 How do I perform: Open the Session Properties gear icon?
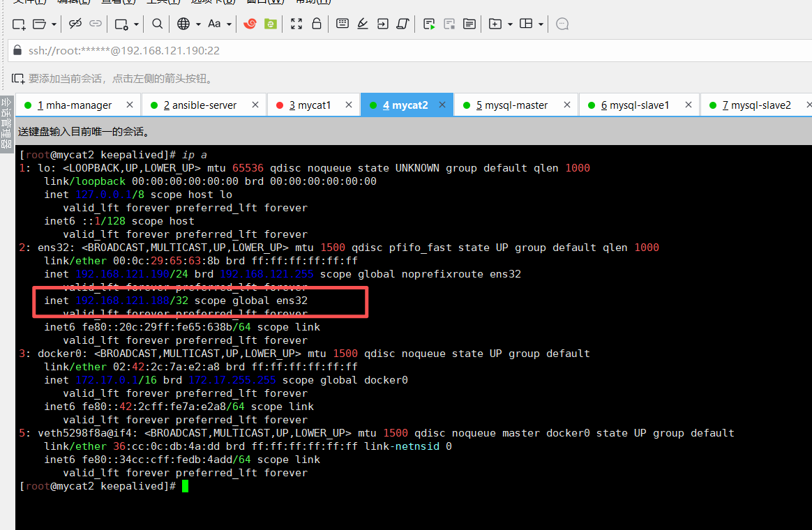[x=121, y=24]
